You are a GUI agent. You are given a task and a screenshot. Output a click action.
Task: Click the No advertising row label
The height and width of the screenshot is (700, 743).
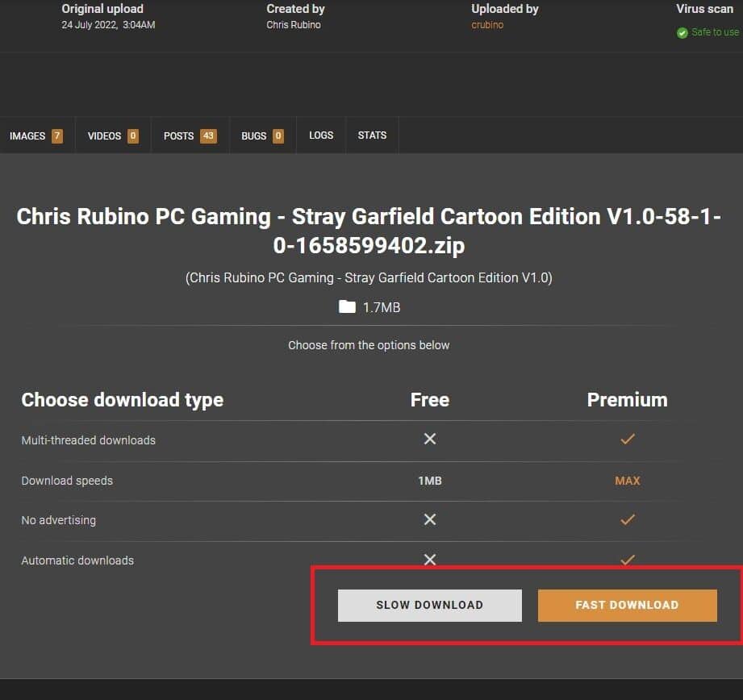59,520
